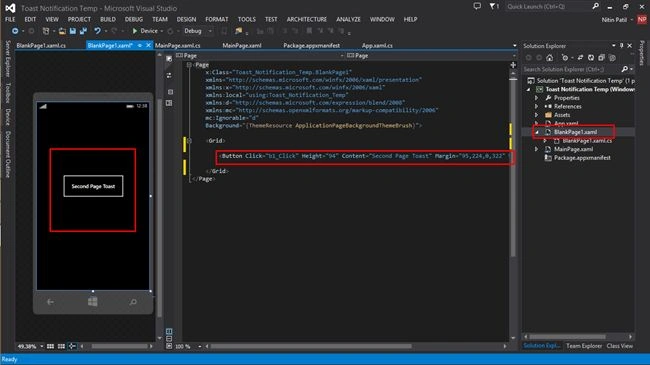Toggle preview pin on BlankPage1.xaml tab

(x=140, y=45)
